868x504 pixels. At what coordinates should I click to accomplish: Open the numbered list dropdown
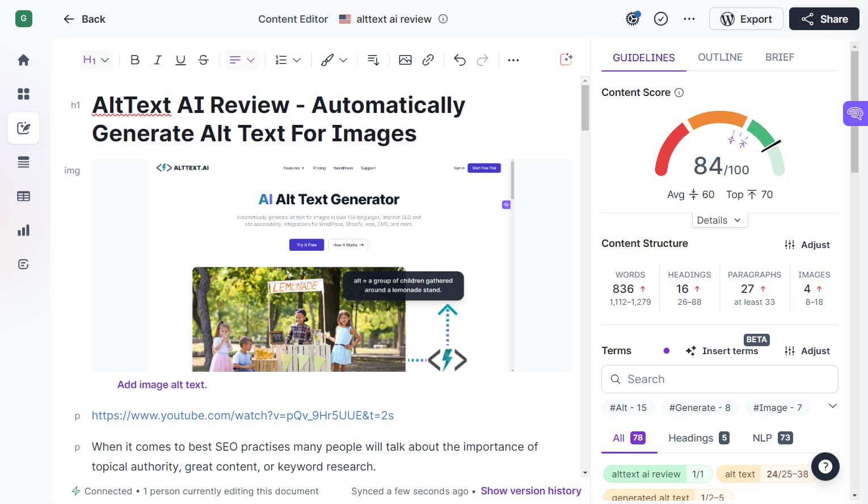point(288,60)
